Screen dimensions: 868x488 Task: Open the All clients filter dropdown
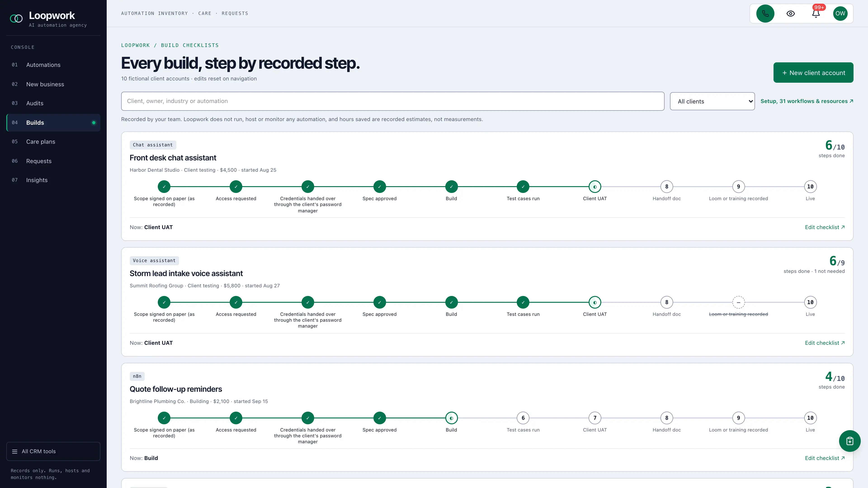[712, 101]
